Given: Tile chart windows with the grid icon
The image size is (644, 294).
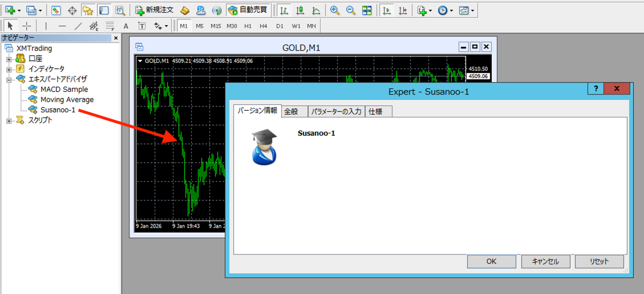Looking at the screenshot, I should (367, 10).
